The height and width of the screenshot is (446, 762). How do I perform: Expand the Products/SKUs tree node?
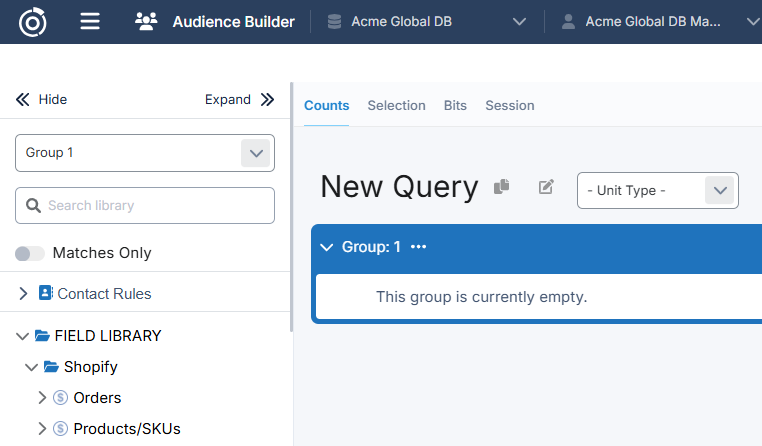coord(42,429)
